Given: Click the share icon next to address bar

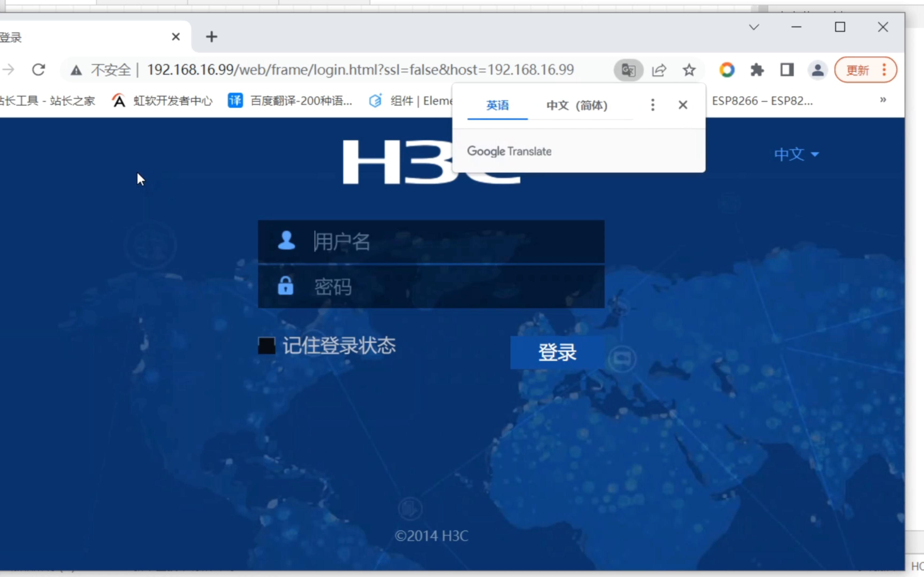Looking at the screenshot, I should (659, 70).
